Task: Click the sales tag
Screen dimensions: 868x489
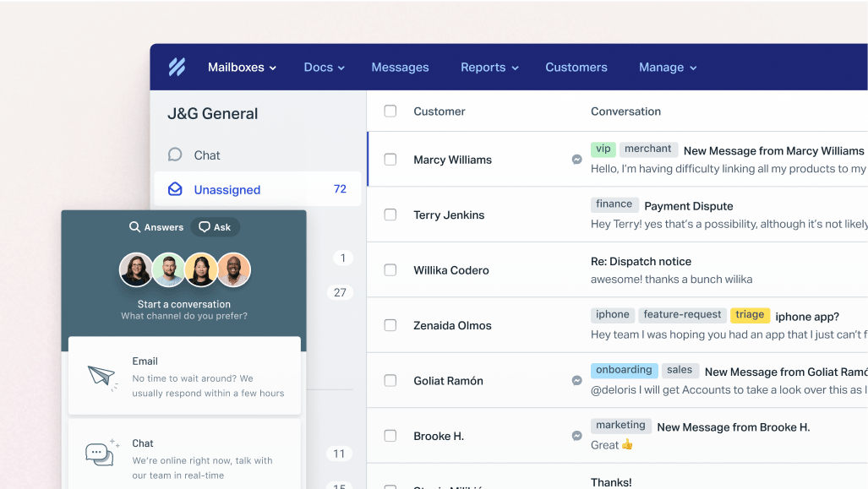Action: [680, 370]
